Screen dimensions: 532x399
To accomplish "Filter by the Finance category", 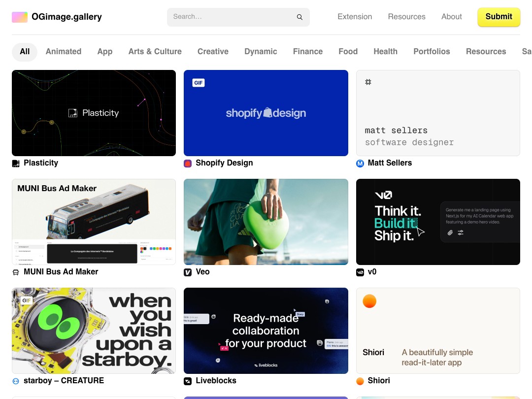I will [308, 52].
